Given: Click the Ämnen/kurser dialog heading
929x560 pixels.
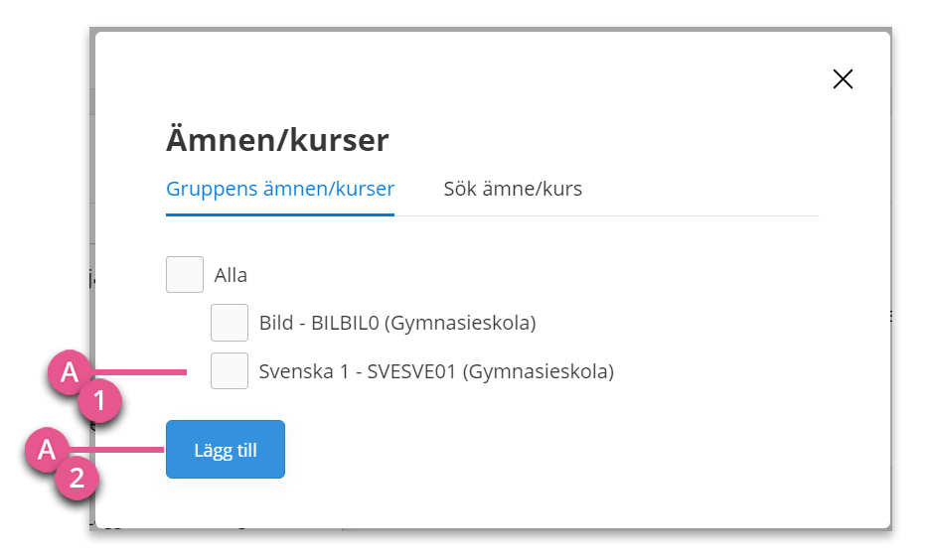Looking at the screenshot, I should [277, 140].
